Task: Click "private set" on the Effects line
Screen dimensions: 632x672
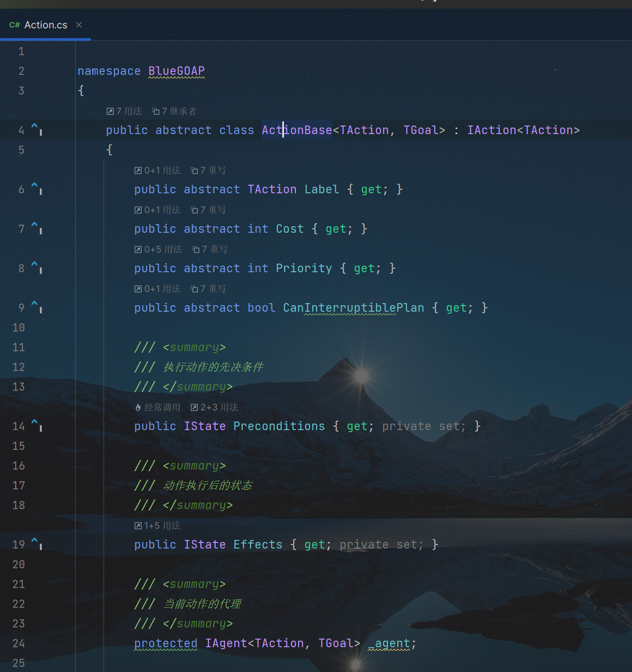Action: click(x=382, y=544)
